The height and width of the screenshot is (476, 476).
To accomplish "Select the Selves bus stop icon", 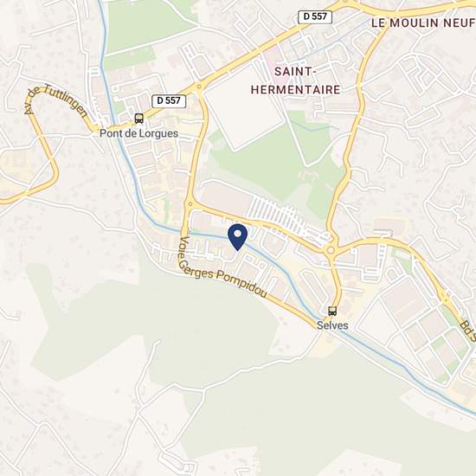I will [x=332, y=312].
